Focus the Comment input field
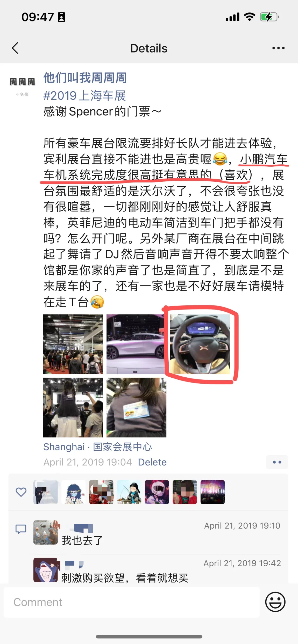This screenshot has width=298, height=644. point(132,602)
